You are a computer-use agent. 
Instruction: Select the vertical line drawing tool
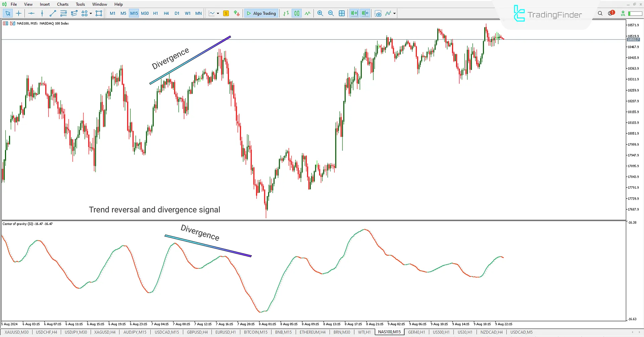[42, 13]
